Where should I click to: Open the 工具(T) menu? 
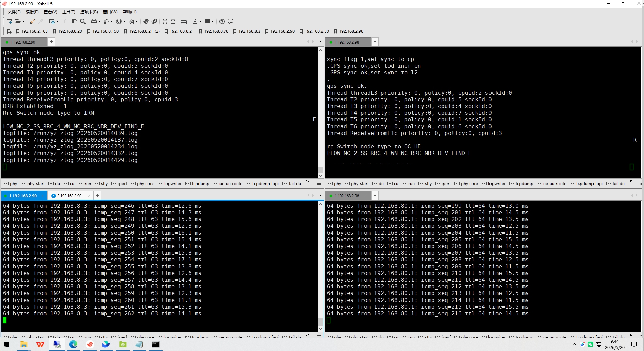[69, 12]
